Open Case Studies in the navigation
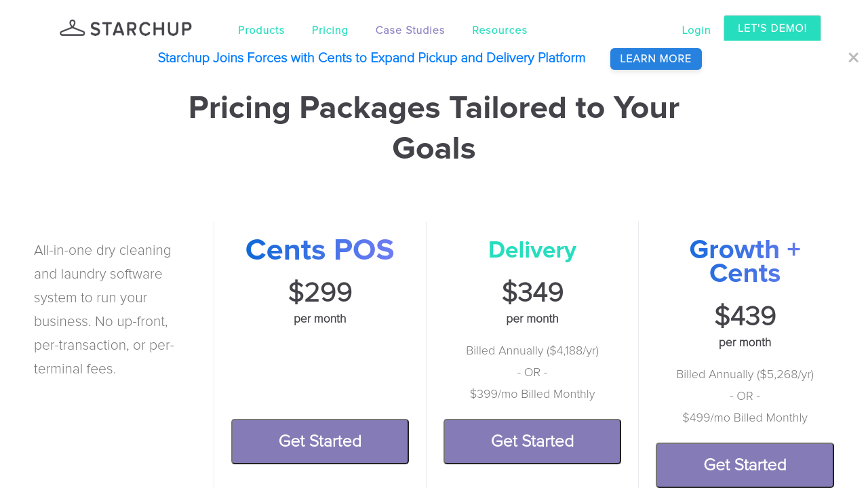This screenshot has height=488, width=868. coord(410,30)
